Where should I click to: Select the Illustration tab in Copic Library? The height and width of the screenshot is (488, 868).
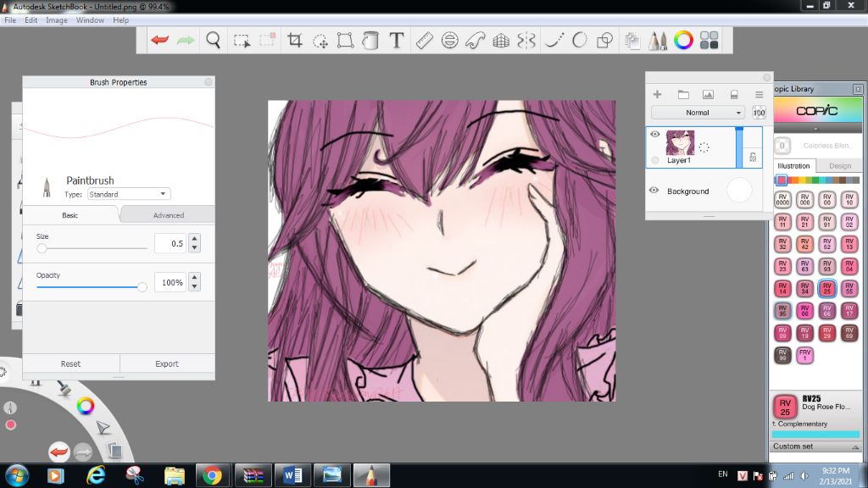(x=793, y=165)
